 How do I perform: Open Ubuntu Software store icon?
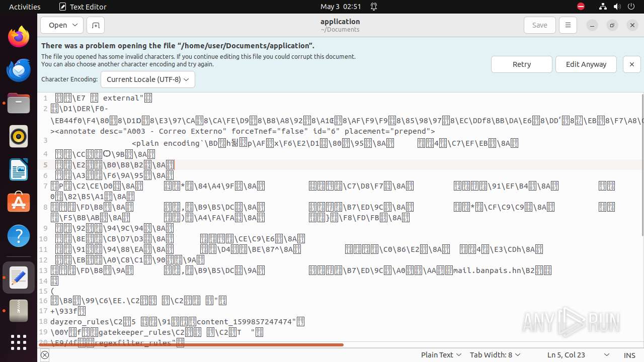click(19, 203)
